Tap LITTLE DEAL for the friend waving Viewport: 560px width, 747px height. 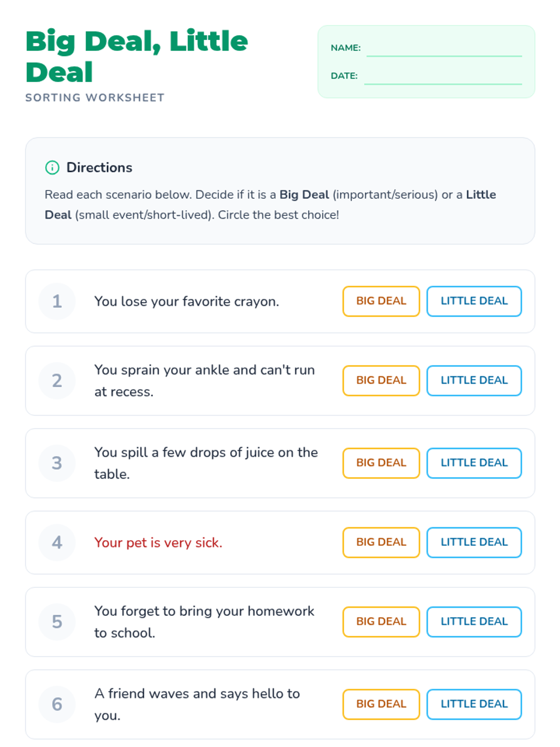click(x=474, y=704)
